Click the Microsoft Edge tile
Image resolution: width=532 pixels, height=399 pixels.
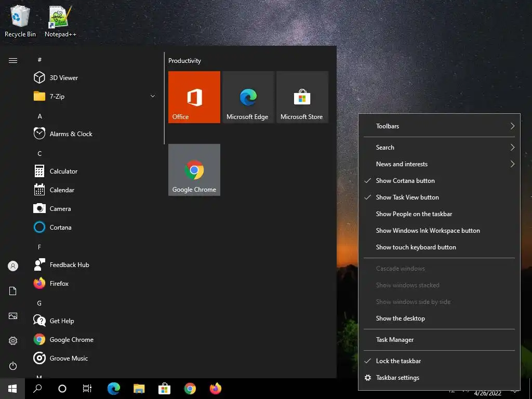pyautogui.click(x=248, y=97)
